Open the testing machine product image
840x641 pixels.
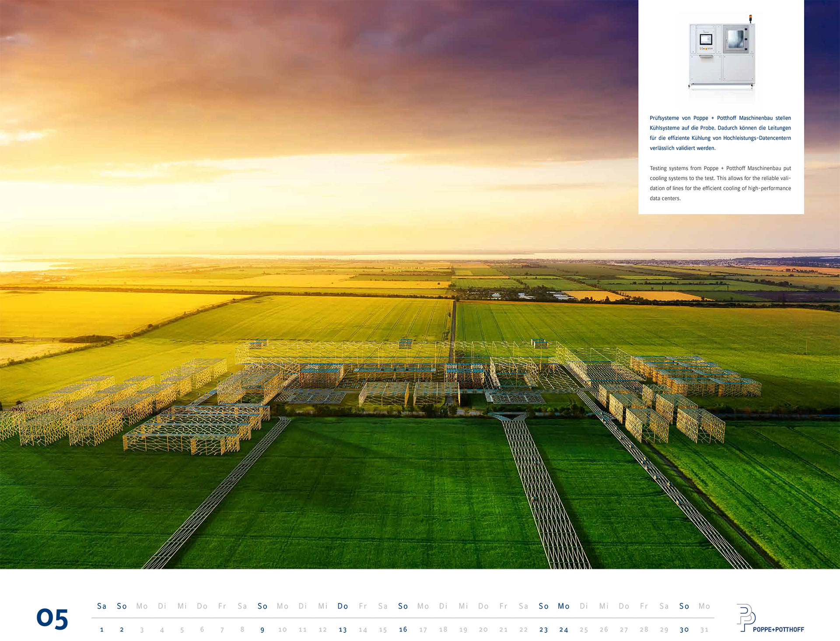click(x=722, y=52)
